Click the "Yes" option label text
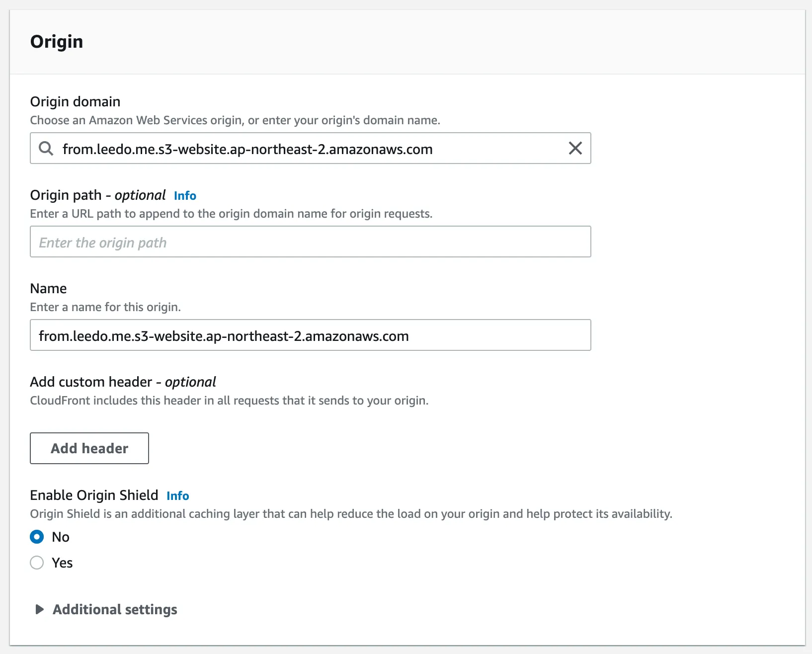Image resolution: width=812 pixels, height=654 pixels. pos(62,563)
